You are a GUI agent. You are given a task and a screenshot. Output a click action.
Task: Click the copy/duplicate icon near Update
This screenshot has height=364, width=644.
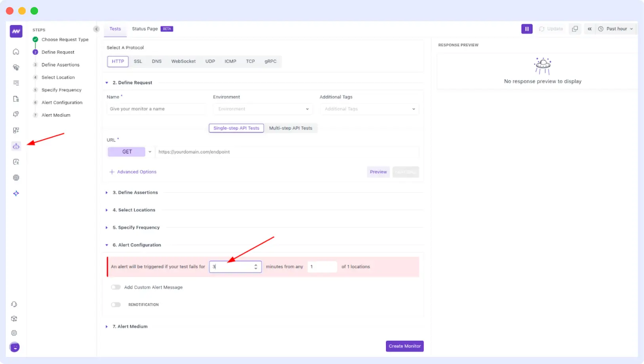575,29
